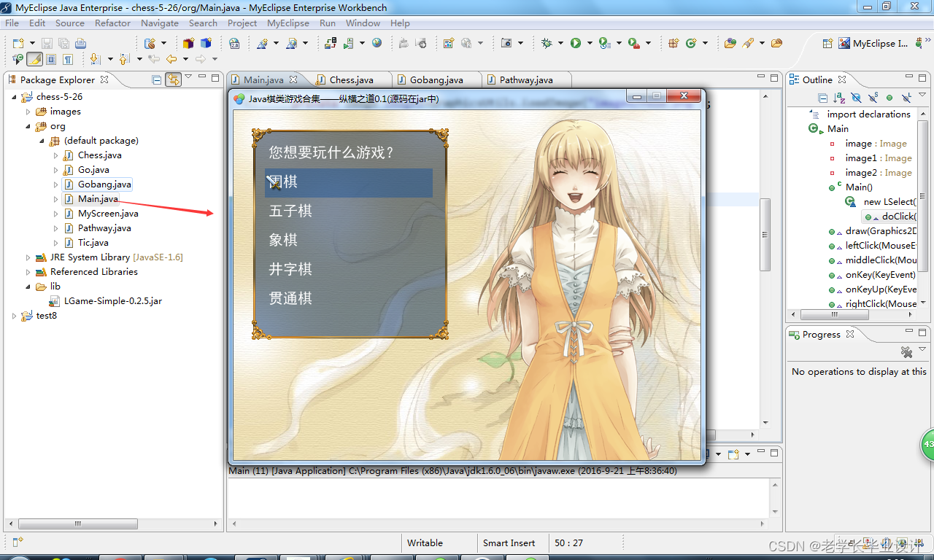Toggle Hide Static Members in Outline

(873, 98)
